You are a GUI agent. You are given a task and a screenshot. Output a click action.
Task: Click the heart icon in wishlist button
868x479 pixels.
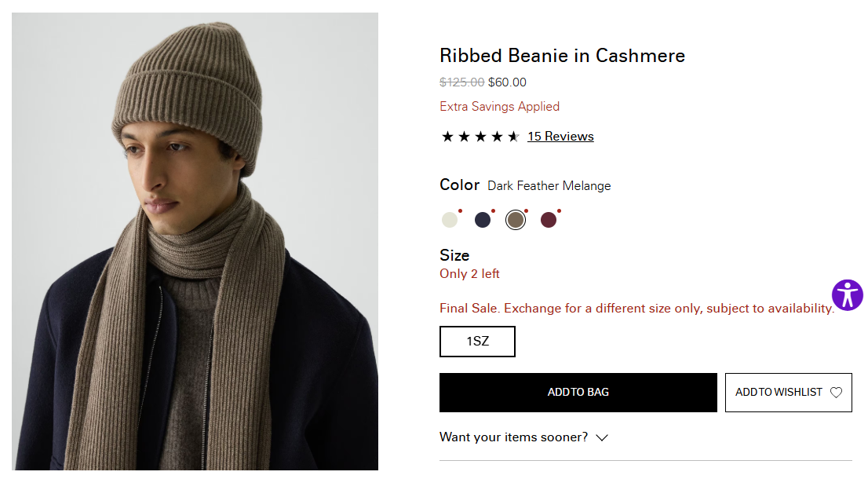tap(836, 393)
